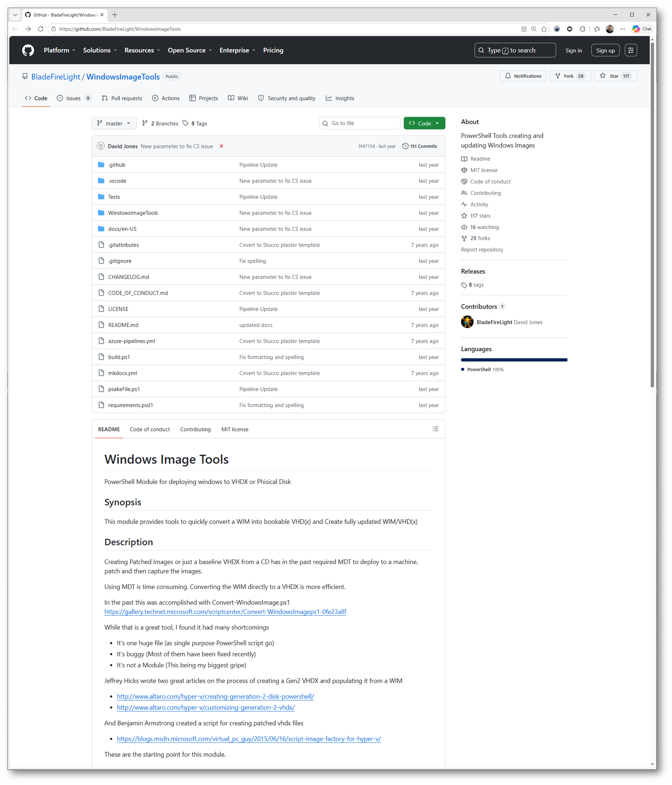Switch to the Actions tab
672x785 pixels.
(x=166, y=98)
